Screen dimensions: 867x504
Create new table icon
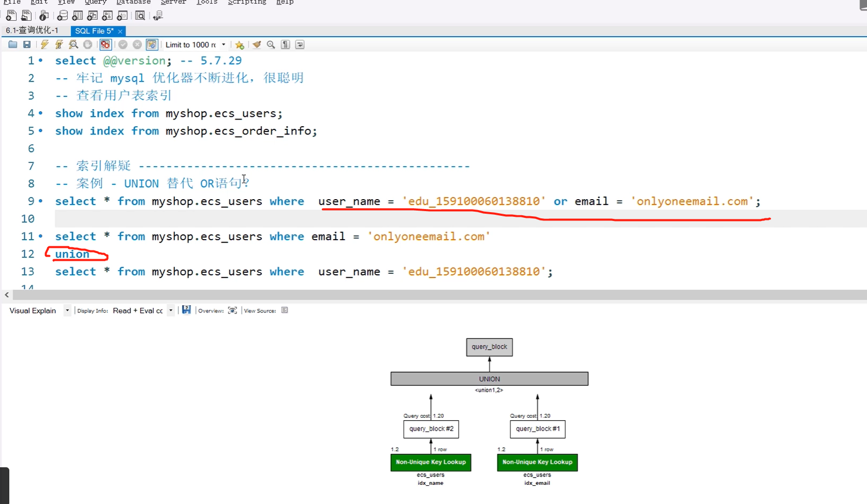pos(77,16)
